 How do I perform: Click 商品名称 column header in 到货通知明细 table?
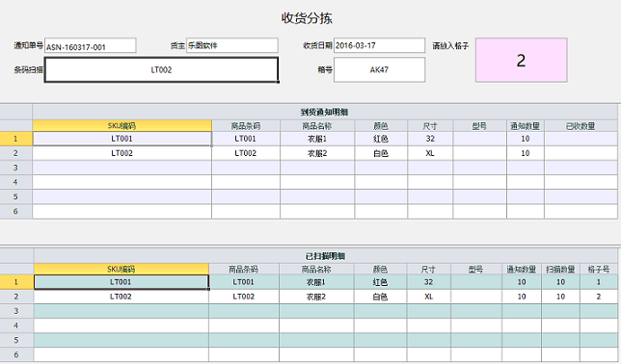pyautogui.click(x=317, y=126)
